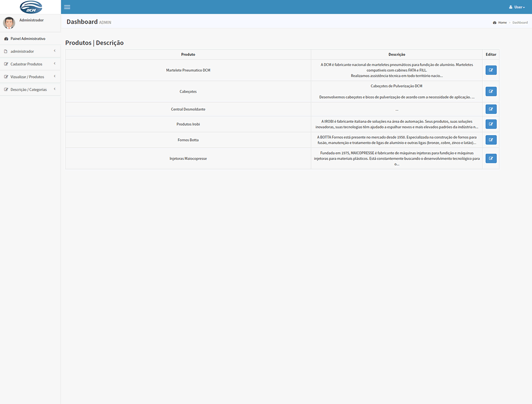This screenshot has width=532, height=404.
Task: Toggle the hamburger sidebar menu
Action: click(67, 7)
